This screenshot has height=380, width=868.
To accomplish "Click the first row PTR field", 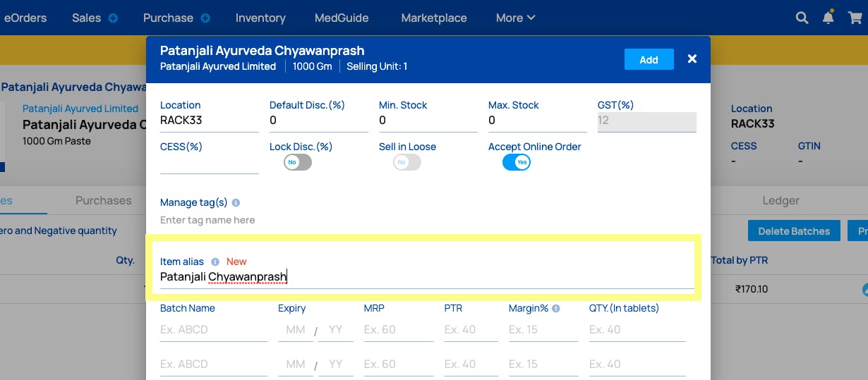I will [471, 330].
